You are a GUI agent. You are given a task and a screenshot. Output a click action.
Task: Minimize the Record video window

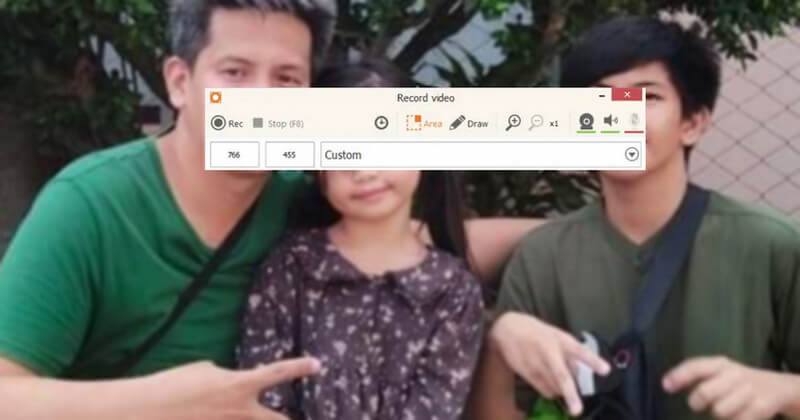pyautogui.click(x=602, y=95)
